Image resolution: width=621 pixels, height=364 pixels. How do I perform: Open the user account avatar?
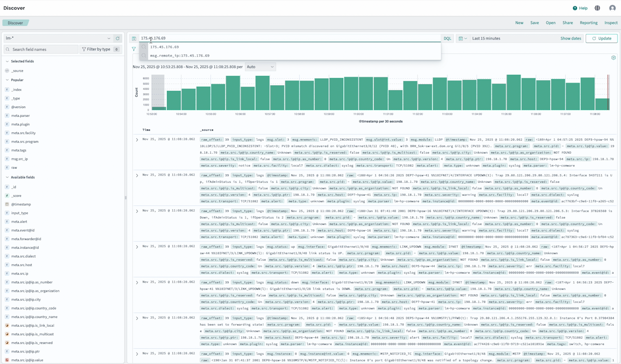tap(612, 8)
